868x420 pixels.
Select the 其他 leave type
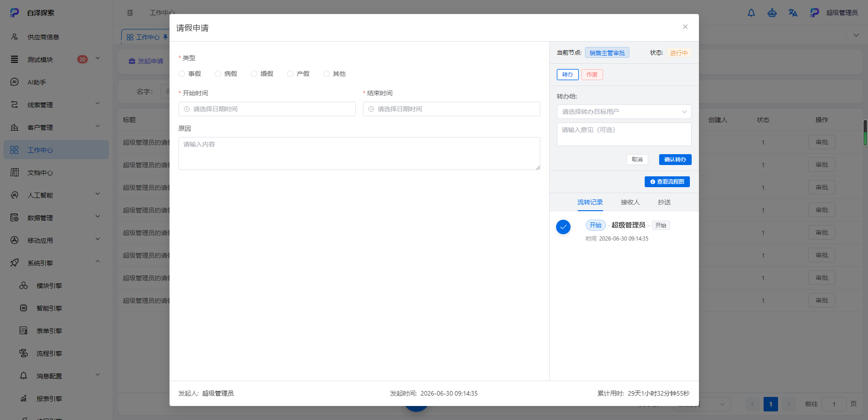(335, 74)
